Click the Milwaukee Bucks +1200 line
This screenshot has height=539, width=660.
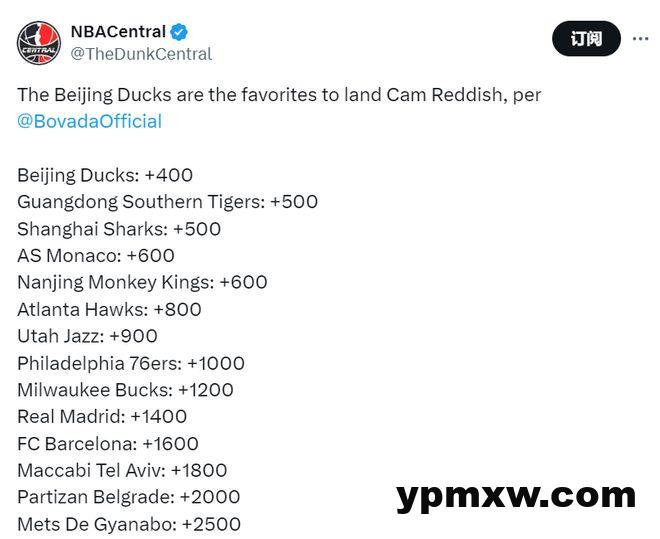(x=125, y=390)
